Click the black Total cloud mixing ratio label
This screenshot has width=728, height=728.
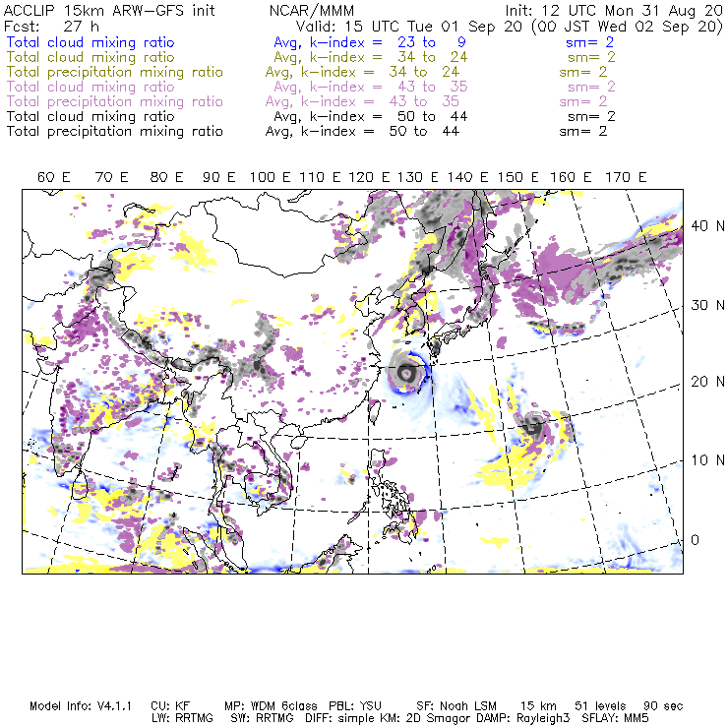point(91,116)
